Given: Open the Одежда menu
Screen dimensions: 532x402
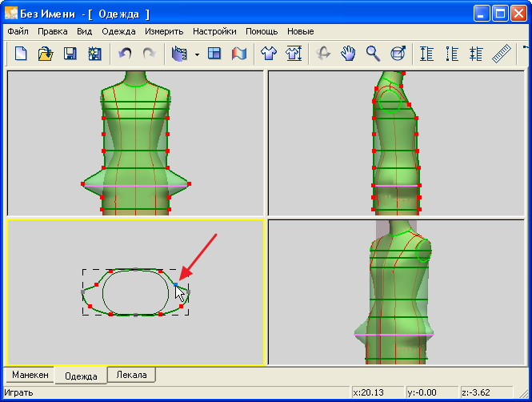Looking at the screenshot, I should [x=118, y=31].
